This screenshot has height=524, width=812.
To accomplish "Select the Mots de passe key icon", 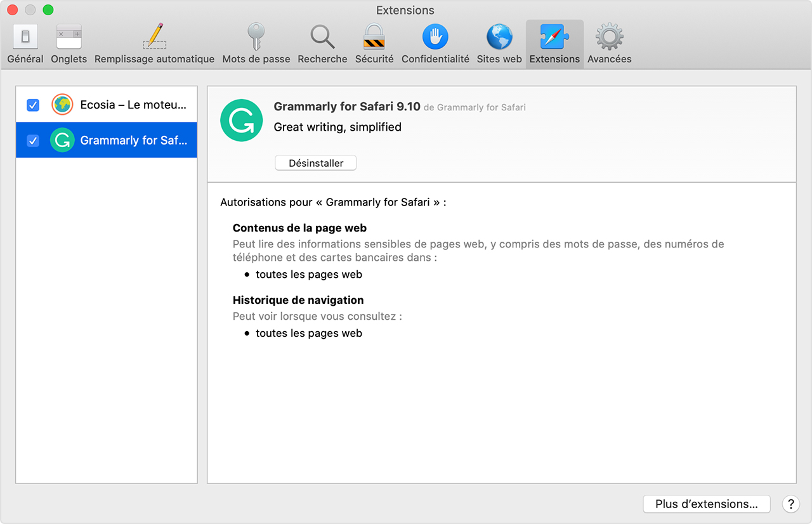I will coord(256,37).
